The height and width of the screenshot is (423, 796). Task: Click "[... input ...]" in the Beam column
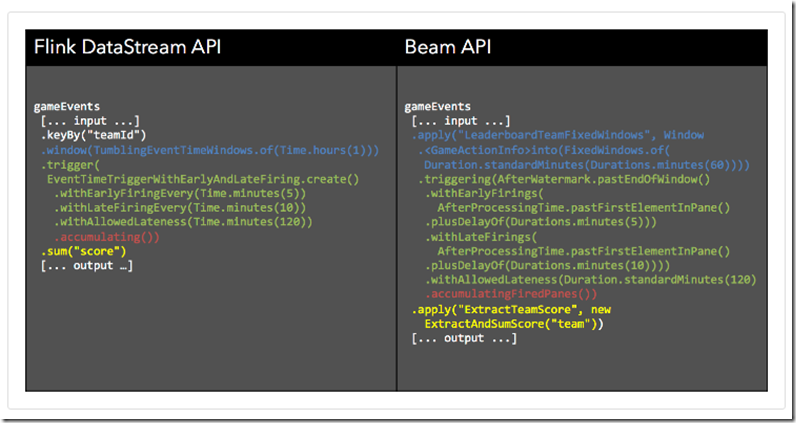pyautogui.click(x=460, y=121)
